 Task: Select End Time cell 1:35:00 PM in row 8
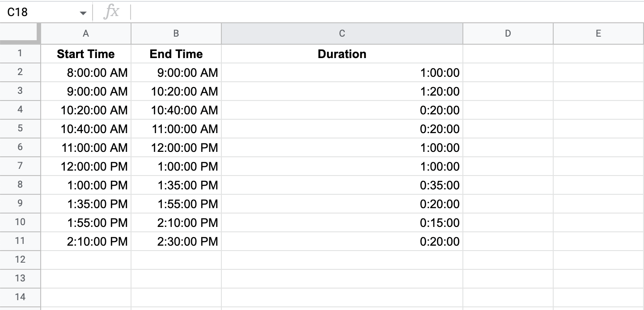tap(176, 185)
